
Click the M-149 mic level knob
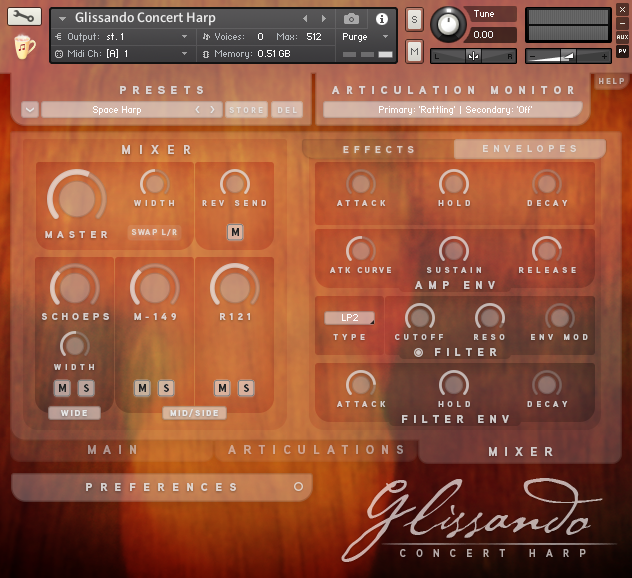click(x=154, y=288)
